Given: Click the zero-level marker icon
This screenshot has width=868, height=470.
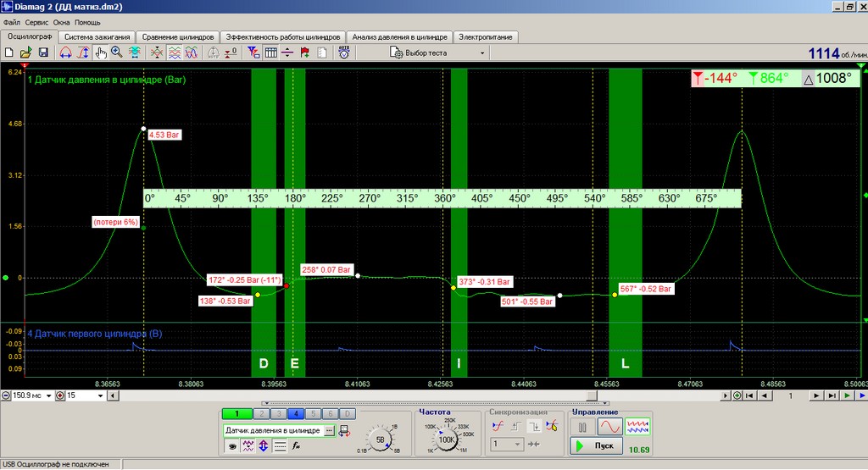Looking at the screenshot, I should 231,53.
